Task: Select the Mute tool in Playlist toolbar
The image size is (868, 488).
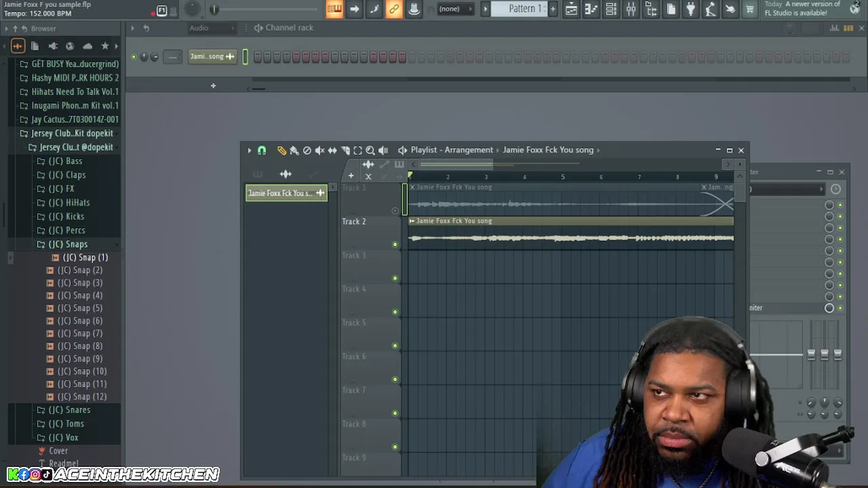Action: tap(319, 150)
